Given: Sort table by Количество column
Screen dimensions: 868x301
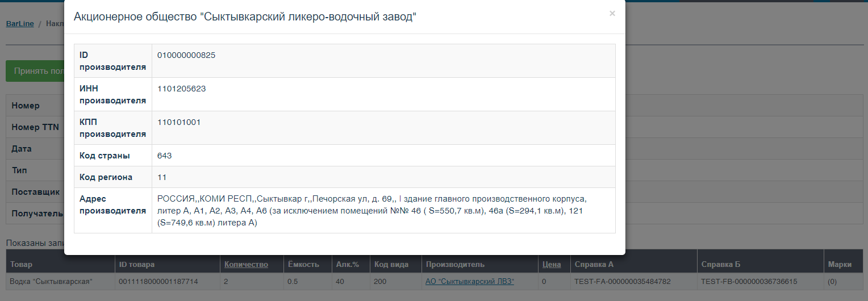Looking at the screenshot, I should pyautogui.click(x=246, y=264).
